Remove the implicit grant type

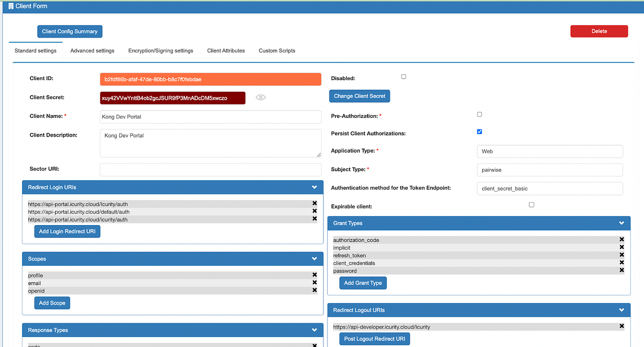pos(621,247)
